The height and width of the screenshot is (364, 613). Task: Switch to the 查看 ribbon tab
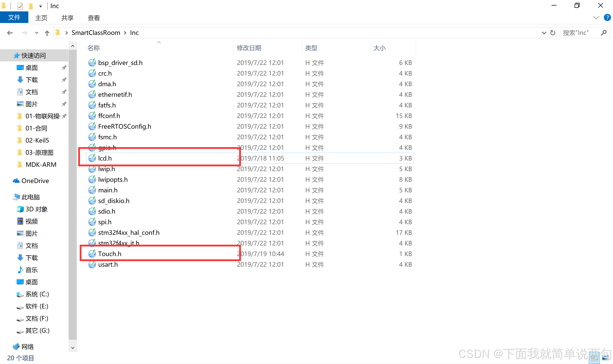[x=94, y=18]
